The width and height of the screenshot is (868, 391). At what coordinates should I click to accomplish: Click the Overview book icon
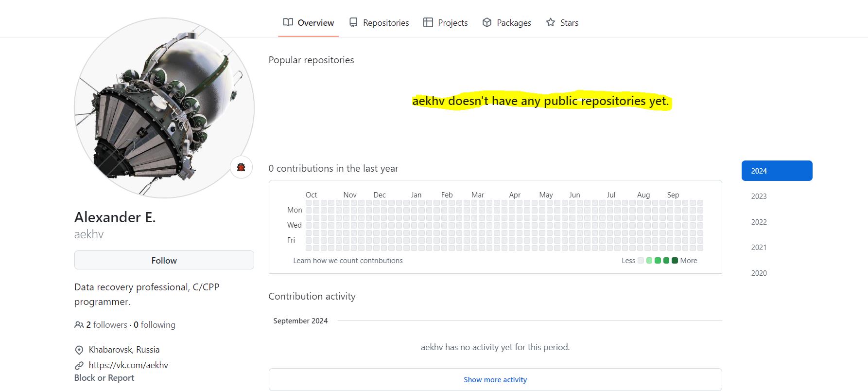[288, 22]
